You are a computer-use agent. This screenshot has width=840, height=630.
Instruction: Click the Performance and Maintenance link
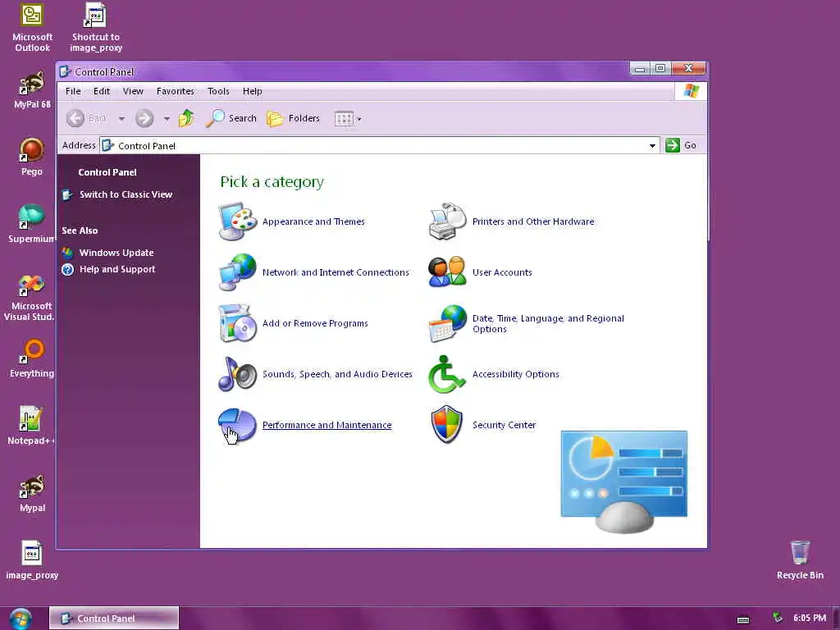pyautogui.click(x=326, y=425)
